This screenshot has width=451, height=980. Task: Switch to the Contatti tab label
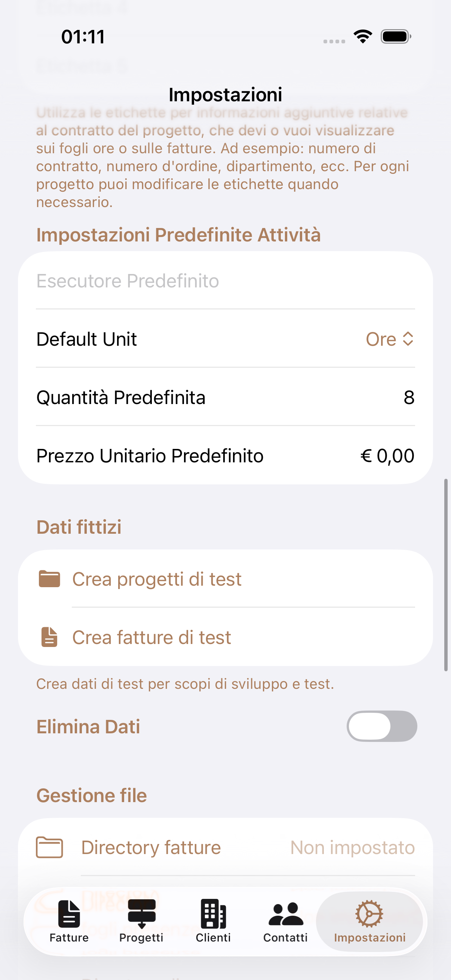coord(285,938)
